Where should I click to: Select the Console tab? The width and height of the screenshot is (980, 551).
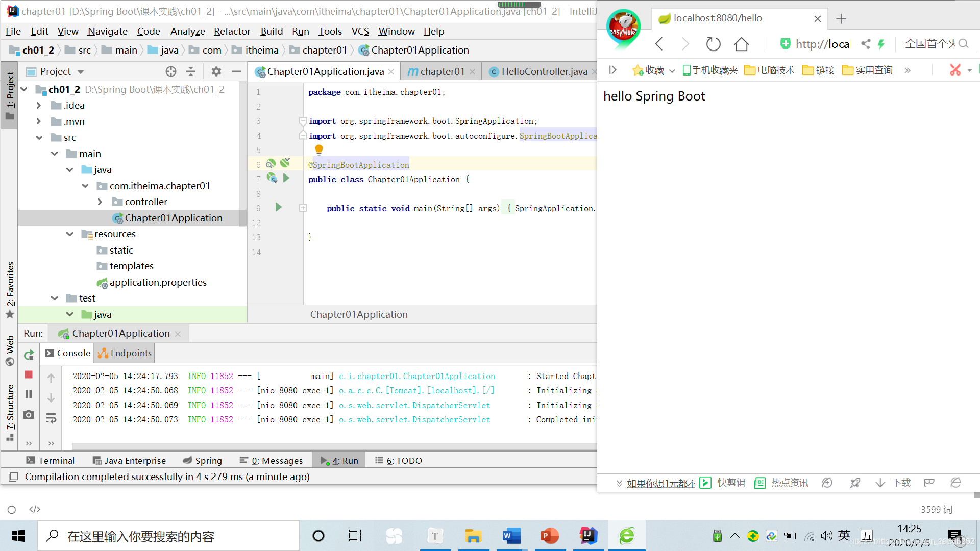(x=67, y=353)
